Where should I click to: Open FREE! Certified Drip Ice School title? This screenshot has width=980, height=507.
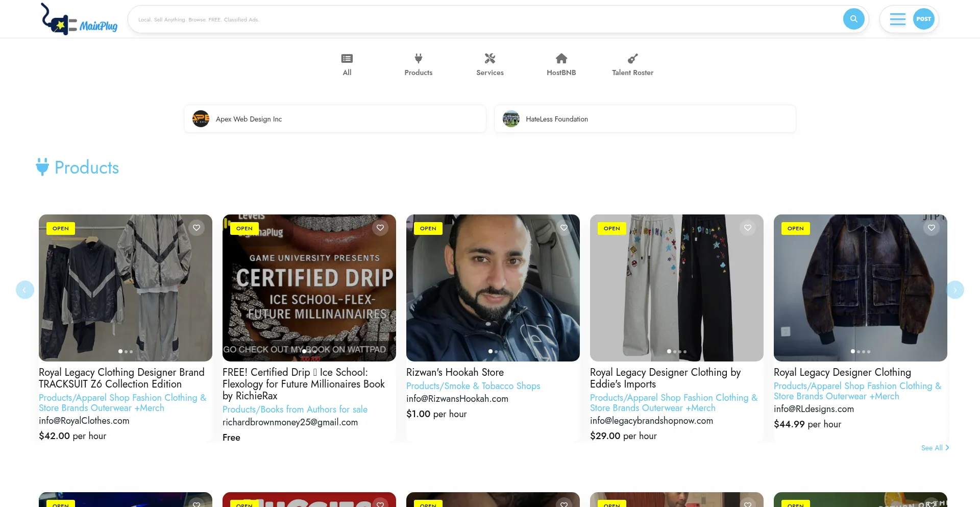pos(304,384)
